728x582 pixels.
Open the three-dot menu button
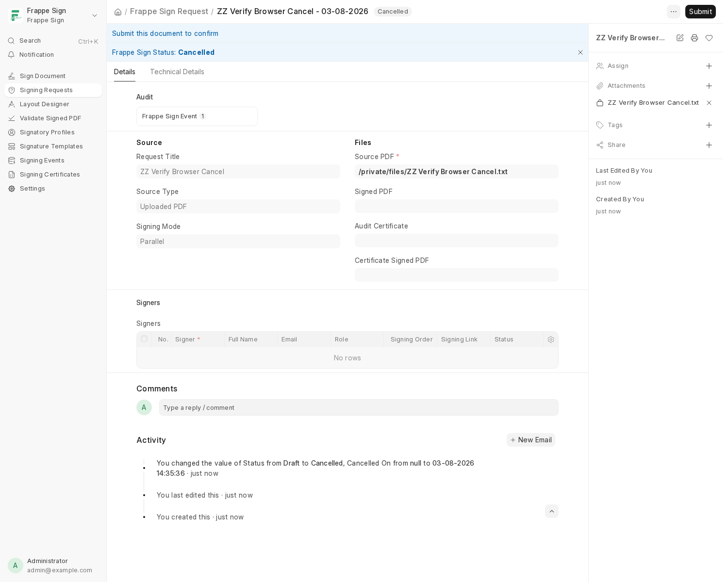(x=674, y=12)
